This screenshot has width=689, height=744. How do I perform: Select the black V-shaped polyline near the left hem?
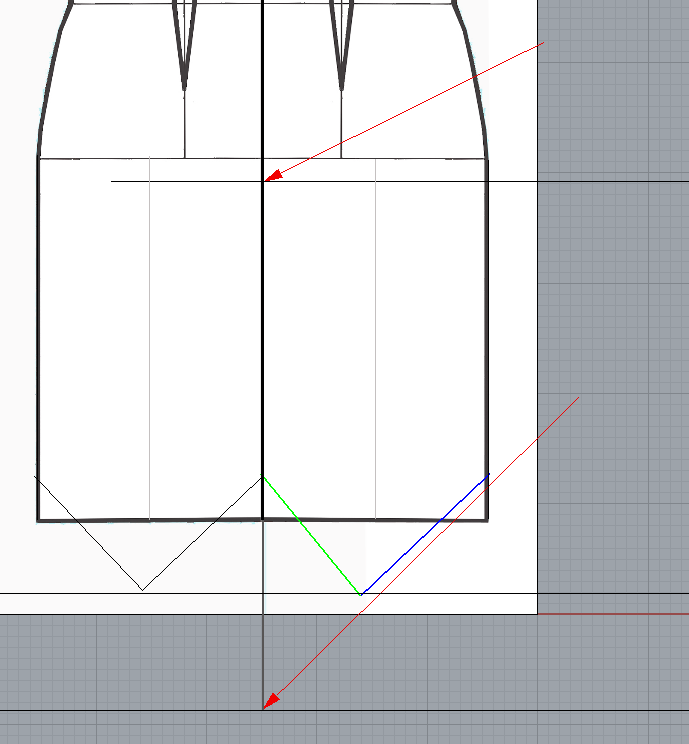click(x=149, y=534)
